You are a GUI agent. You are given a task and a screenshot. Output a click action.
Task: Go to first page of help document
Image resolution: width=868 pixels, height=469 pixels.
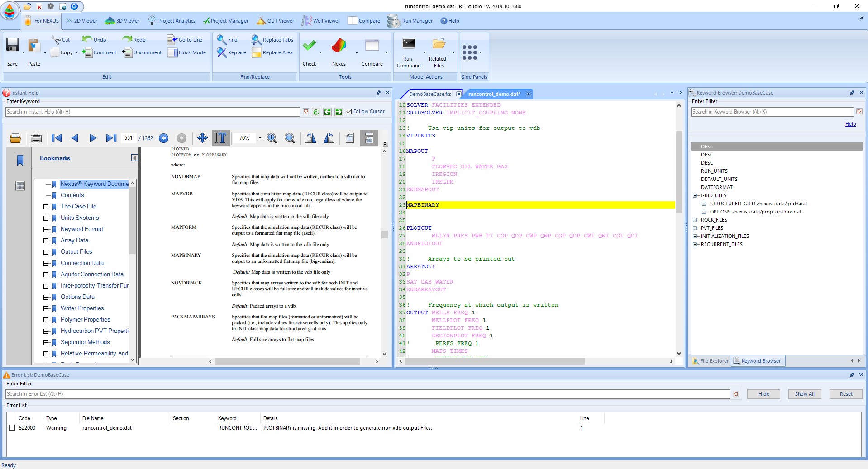57,138
